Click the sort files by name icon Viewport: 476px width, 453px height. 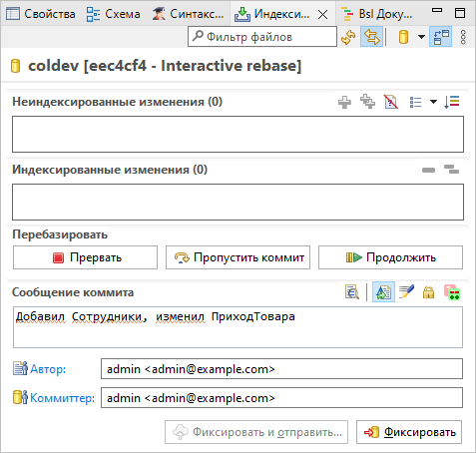[x=452, y=102]
